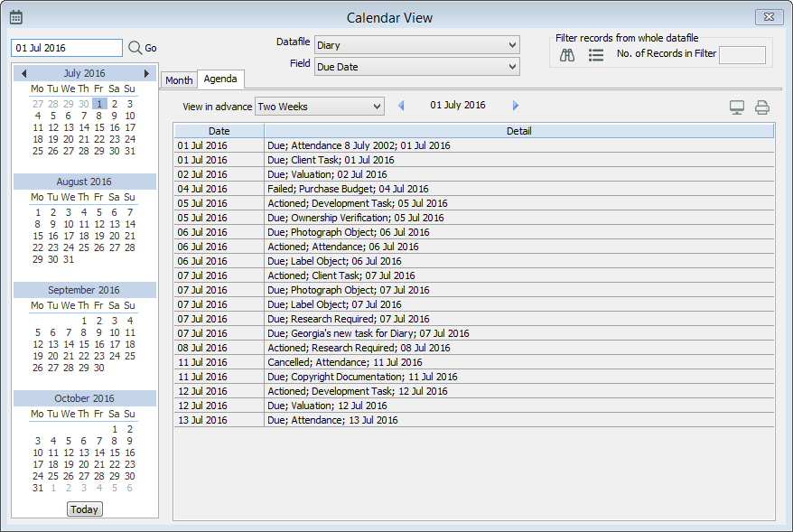The image size is (793, 532).
Task: Click the Today button
Action: tap(85, 509)
